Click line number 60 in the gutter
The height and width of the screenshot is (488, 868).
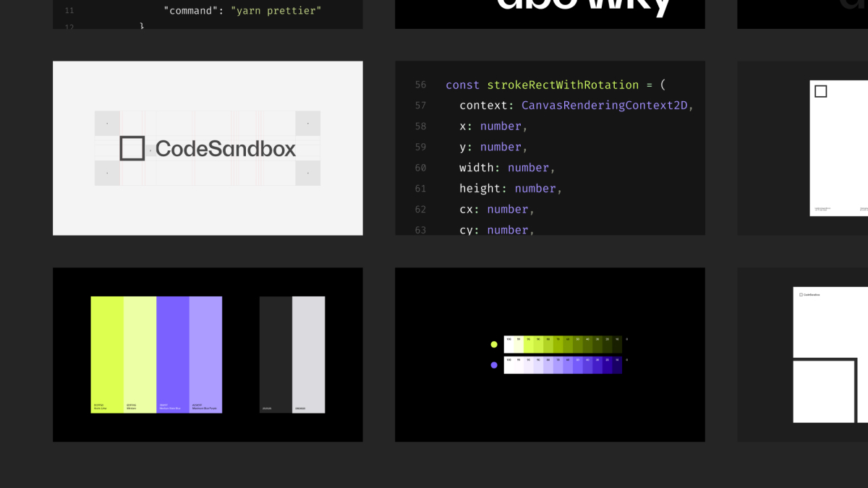click(420, 168)
